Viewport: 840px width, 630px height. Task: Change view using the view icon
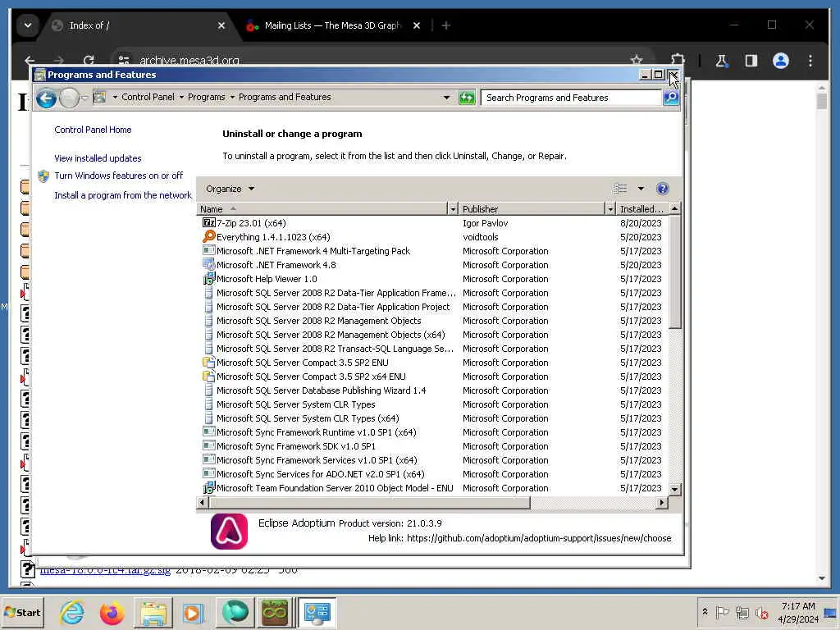[620, 189]
